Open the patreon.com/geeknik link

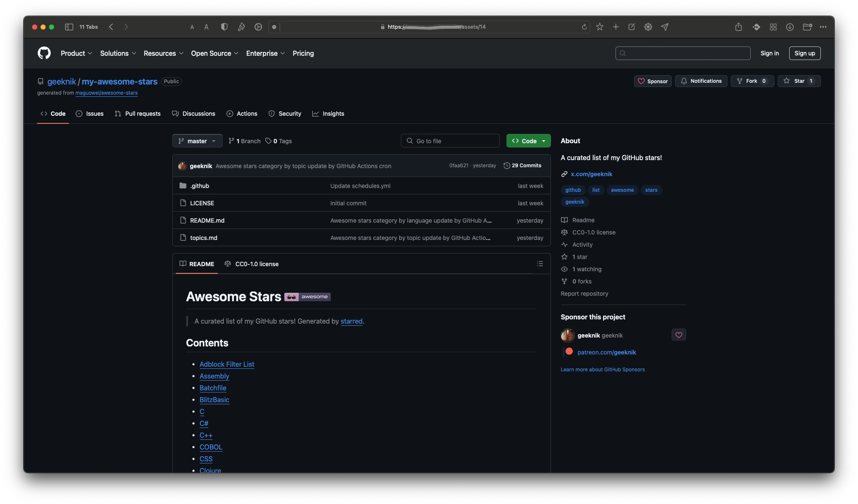[607, 352]
